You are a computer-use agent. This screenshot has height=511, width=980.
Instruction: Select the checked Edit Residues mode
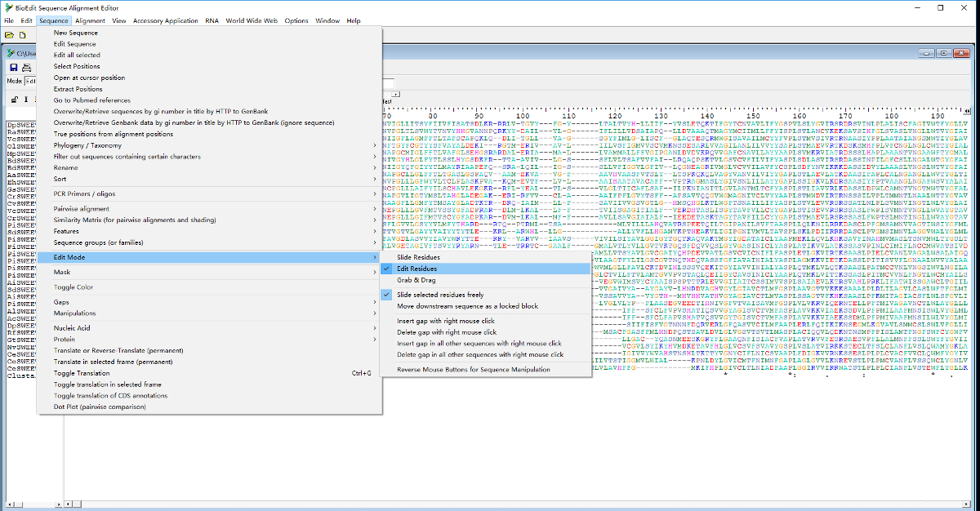coord(416,269)
